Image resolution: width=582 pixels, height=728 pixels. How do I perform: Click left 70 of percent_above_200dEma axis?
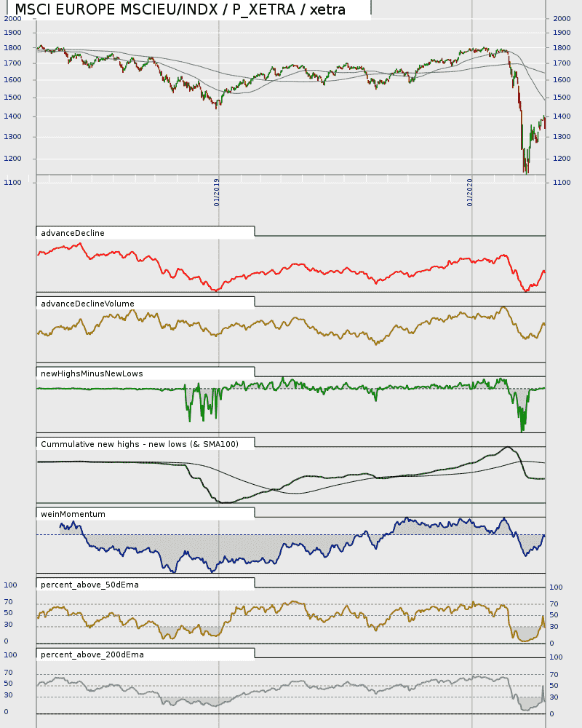(8, 672)
